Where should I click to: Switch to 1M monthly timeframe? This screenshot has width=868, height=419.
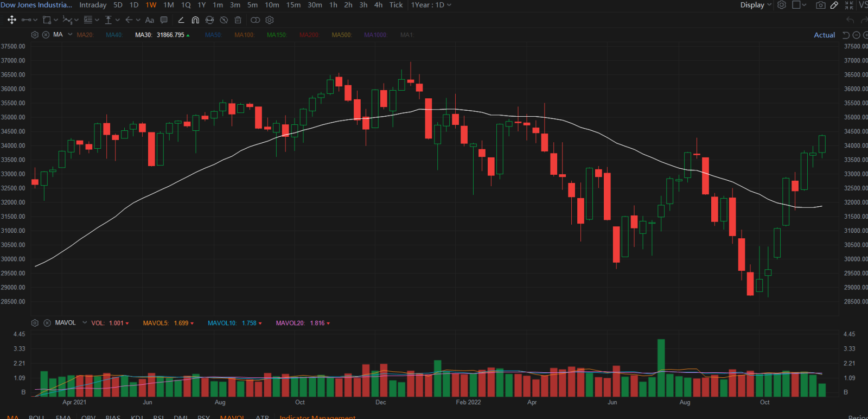[x=169, y=5]
